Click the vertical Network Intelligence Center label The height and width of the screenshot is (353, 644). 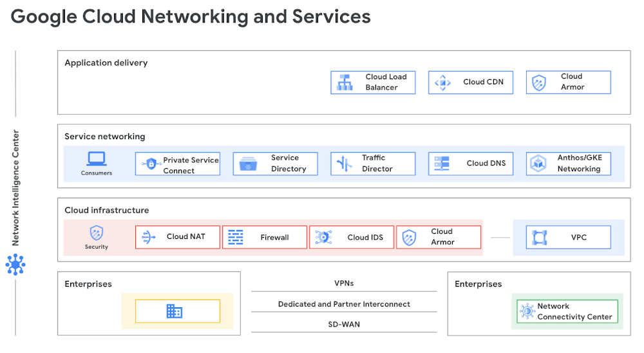pyautogui.click(x=15, y=188)
